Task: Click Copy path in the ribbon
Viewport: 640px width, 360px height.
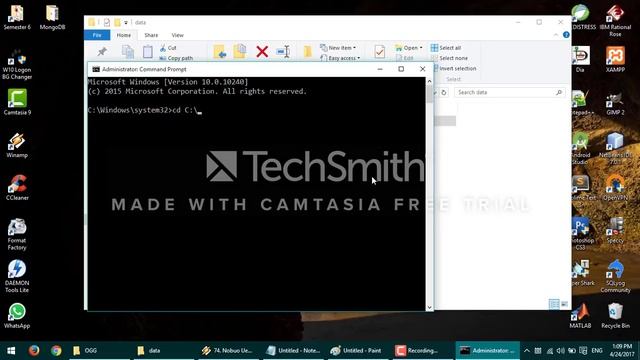Action: pos(176,58)
